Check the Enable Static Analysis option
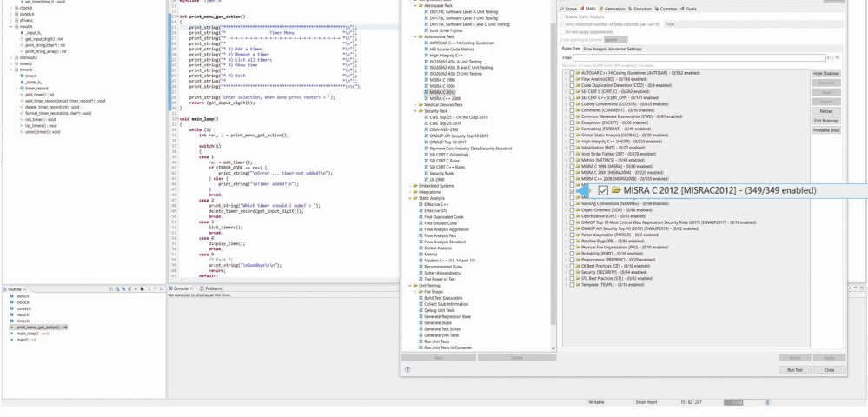 coord(563,17)
